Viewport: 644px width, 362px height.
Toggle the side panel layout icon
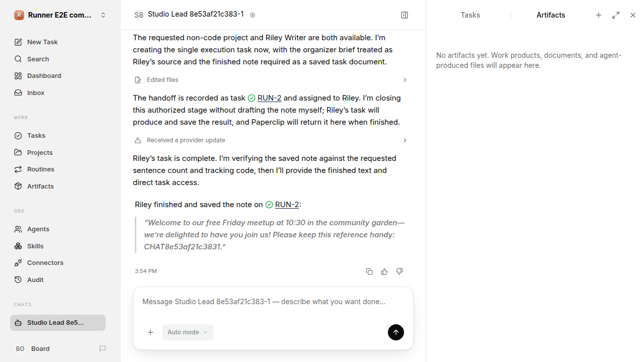[x=405, y=15]
